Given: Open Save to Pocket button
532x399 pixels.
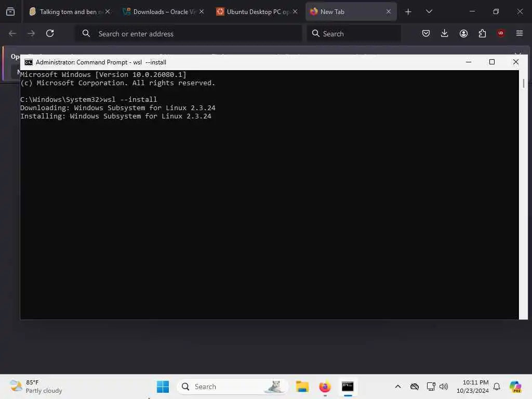Looking at the screenshot, I should click(426, 33).
